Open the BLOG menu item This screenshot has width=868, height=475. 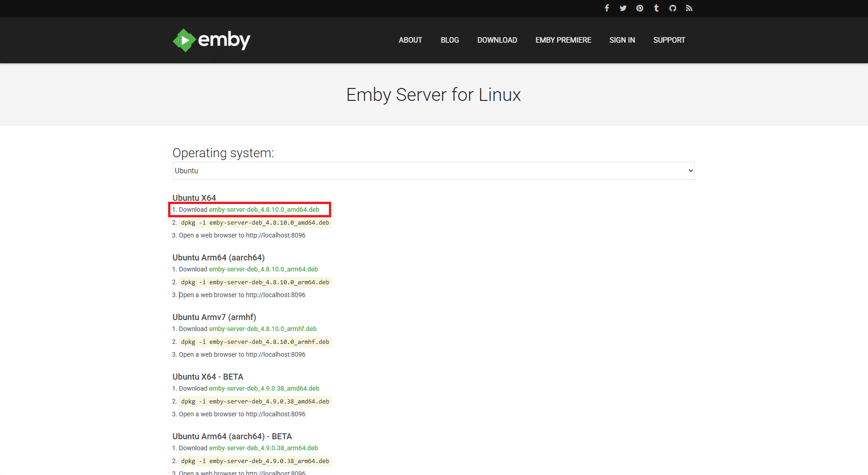[450, 40]
